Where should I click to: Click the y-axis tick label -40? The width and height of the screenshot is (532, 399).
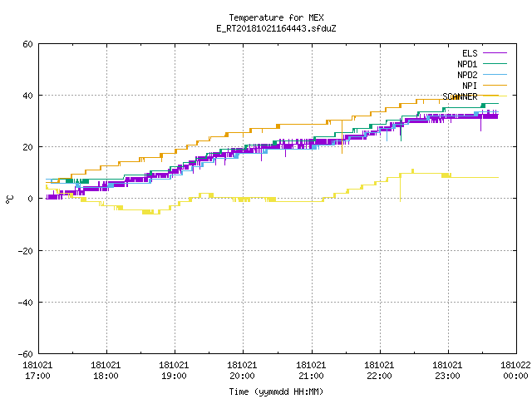click(x=26, y=303)
